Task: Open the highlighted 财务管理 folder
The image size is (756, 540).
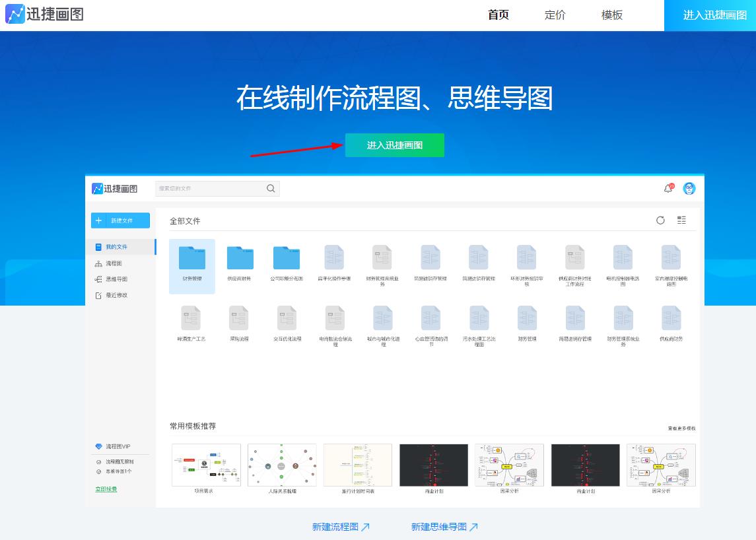Action: point(192,265)
